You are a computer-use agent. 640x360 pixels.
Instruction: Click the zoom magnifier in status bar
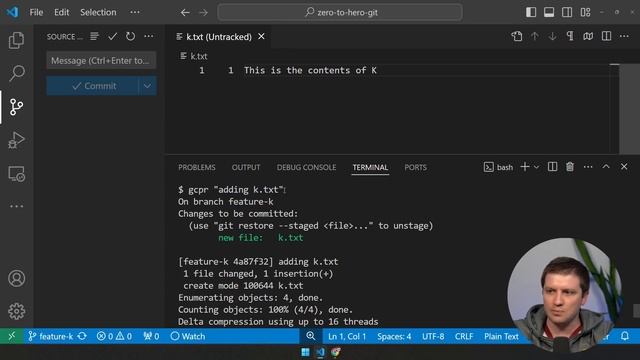pos(311,336)
